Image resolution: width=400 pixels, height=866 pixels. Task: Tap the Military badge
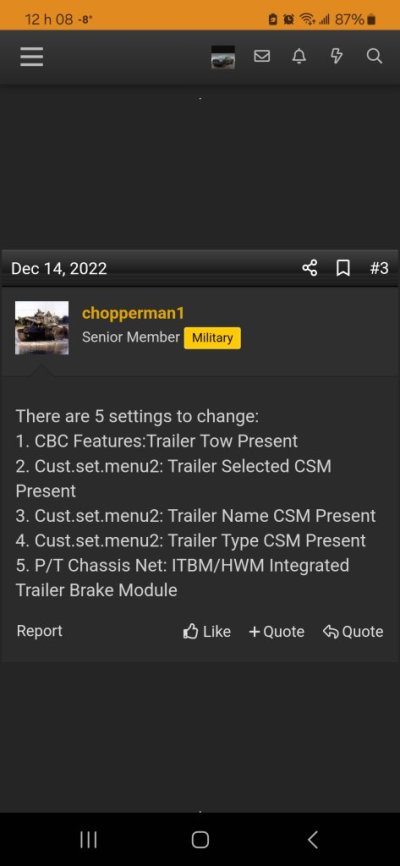pos(213,337)
